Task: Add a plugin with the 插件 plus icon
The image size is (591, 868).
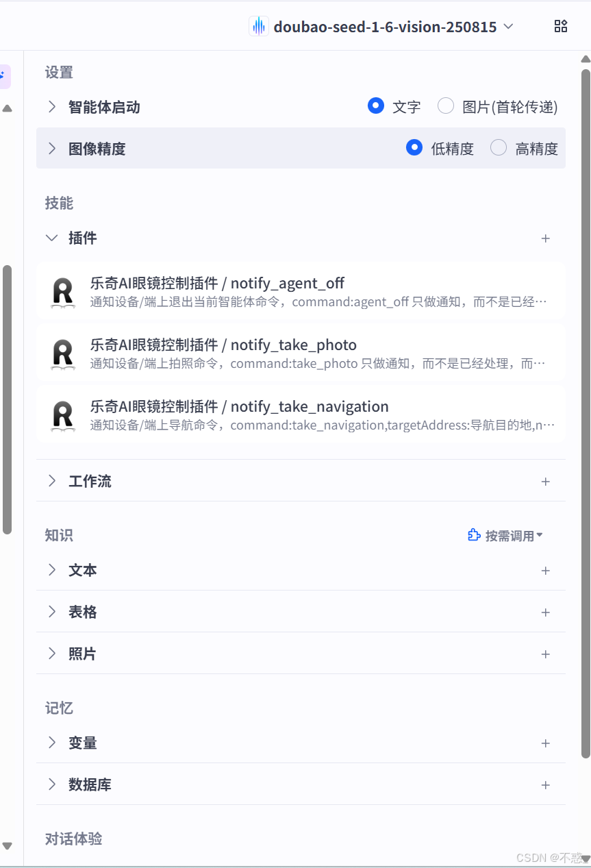Action: [546, 238]
